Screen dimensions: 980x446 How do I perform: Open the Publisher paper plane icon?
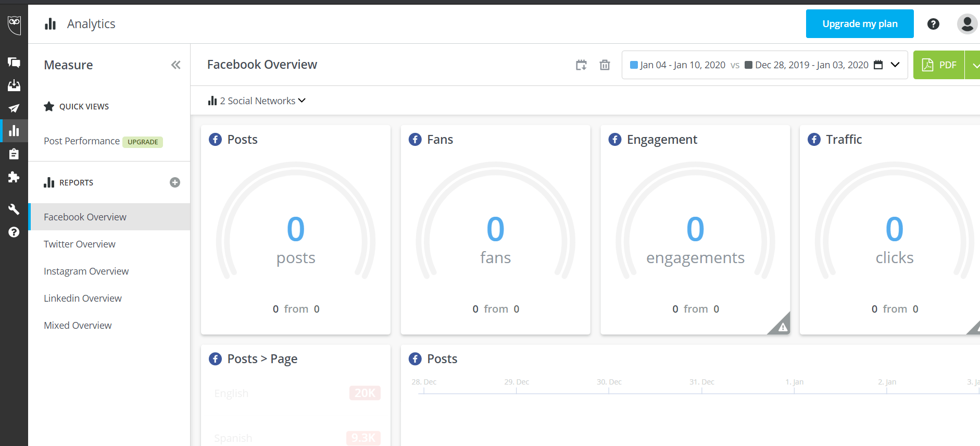tap(14, 108)
